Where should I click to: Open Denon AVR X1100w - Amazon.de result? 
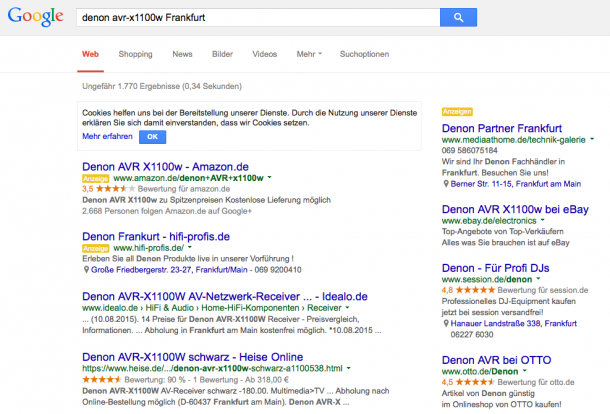[x=165, y=167]
